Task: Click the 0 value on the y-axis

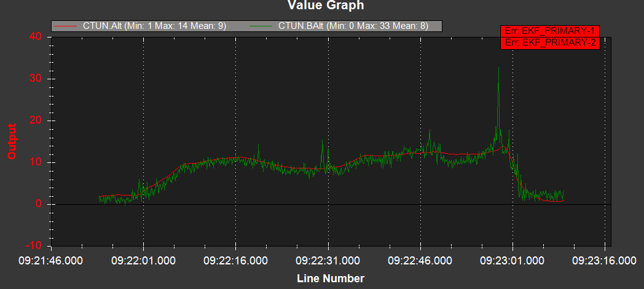Action: pyautogui.click(x=39, y=204)
